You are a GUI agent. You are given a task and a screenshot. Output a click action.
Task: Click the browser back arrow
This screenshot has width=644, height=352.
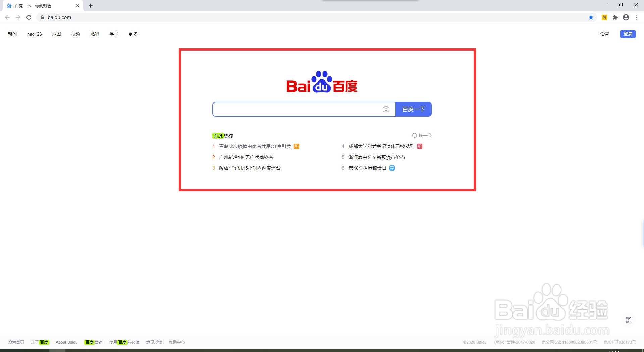point(7,17)
